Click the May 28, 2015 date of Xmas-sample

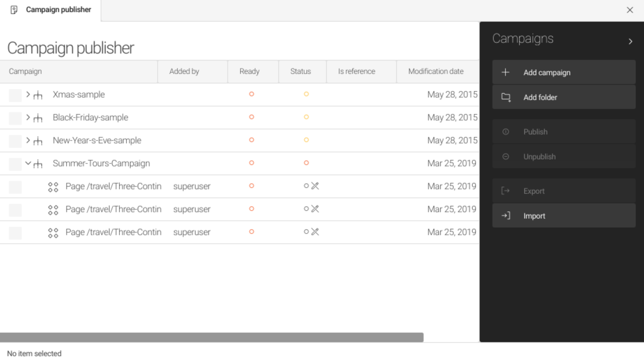tap(452, 95)
